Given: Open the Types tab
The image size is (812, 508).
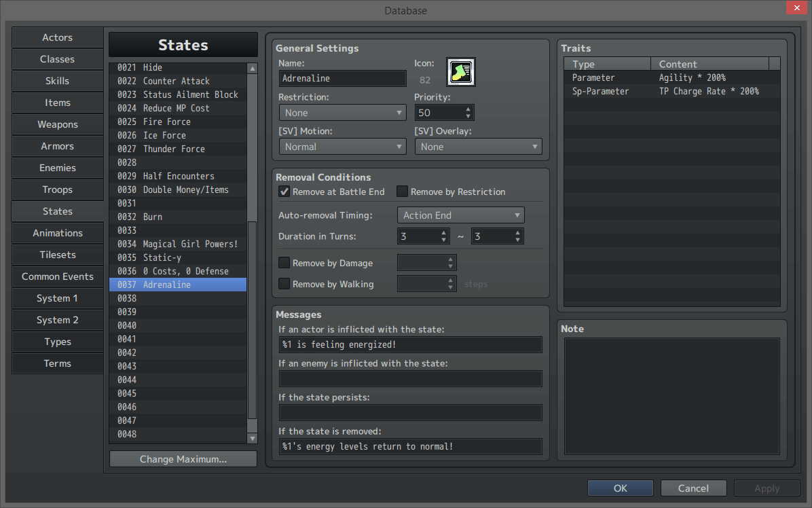Looking at the screenshot, I should tap(58, 342).
